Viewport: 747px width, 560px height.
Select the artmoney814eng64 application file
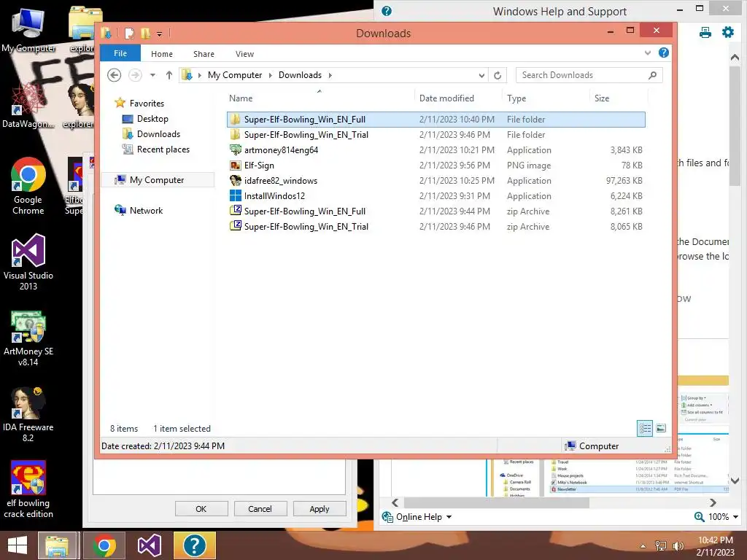click(436, 150)
